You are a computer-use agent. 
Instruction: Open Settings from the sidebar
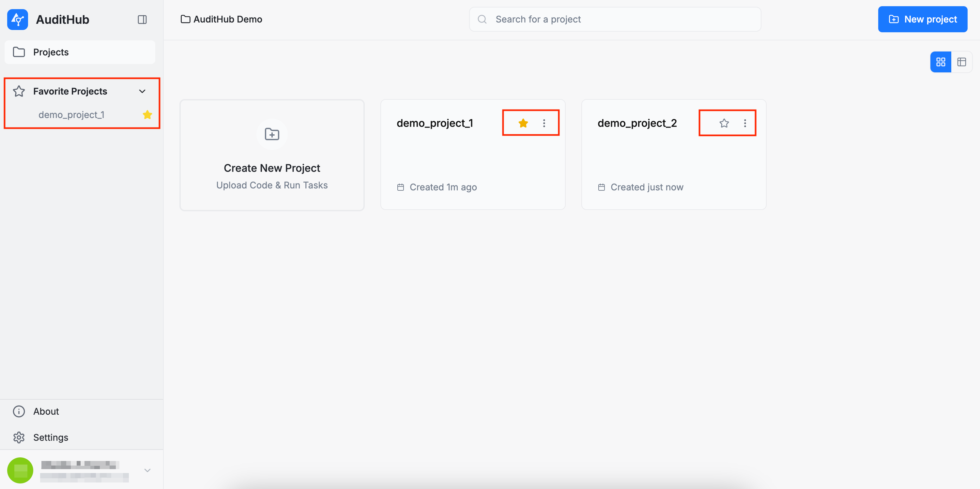click(x=50, y=437)
